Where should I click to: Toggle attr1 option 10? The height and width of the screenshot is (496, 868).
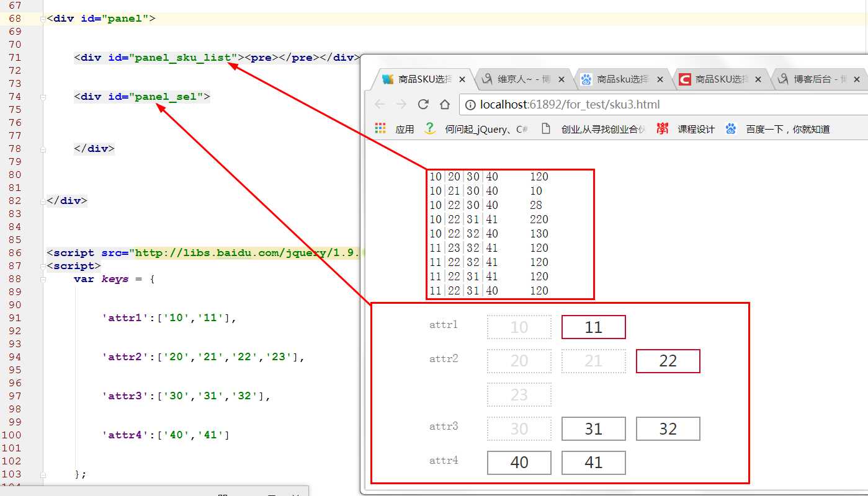click(x=519, y=327)
